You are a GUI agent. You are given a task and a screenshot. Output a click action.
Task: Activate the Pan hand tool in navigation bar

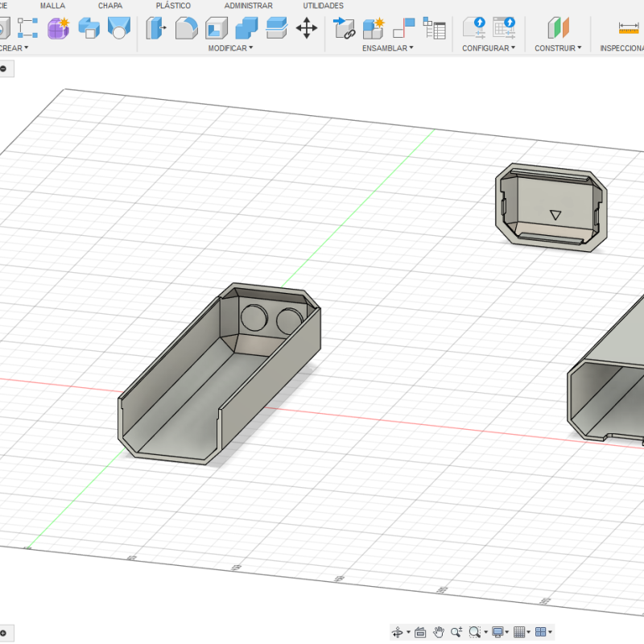coord(439,633)
